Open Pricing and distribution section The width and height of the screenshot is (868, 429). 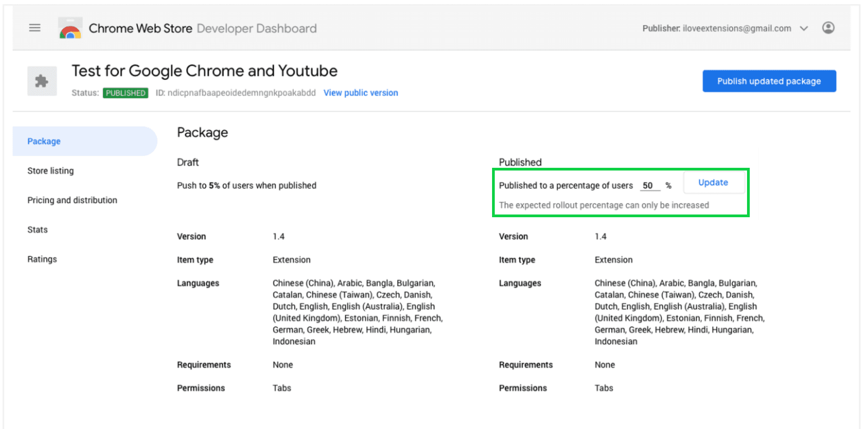coord(72,200)
